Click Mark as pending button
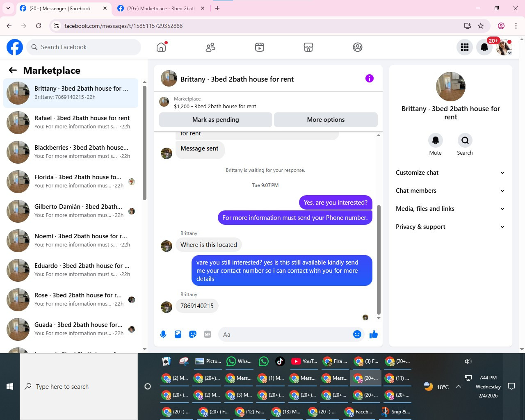Image resolution: width=525 pixels, height=420 pixels. (216, 120)
